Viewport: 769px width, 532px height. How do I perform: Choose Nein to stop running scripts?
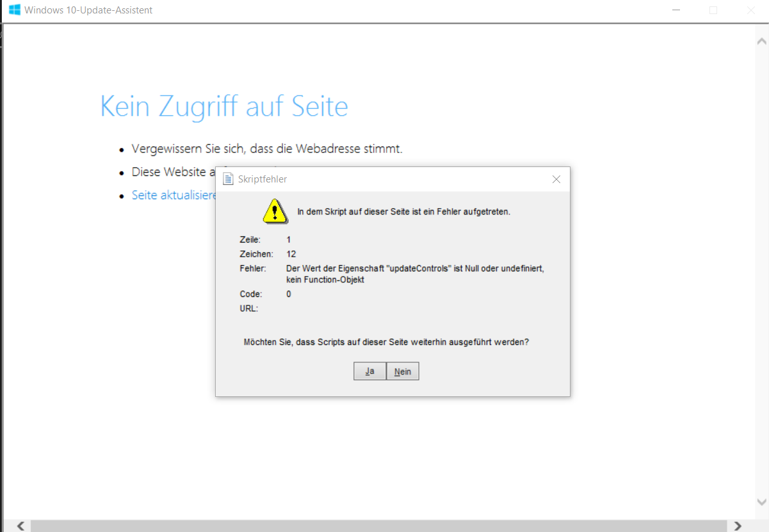[403, 371]
